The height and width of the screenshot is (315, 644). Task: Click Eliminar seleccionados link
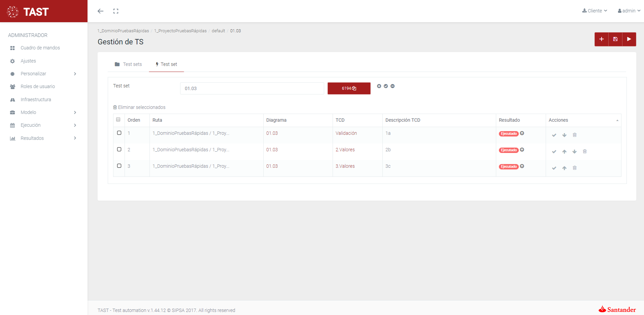[x=139, y=107]
